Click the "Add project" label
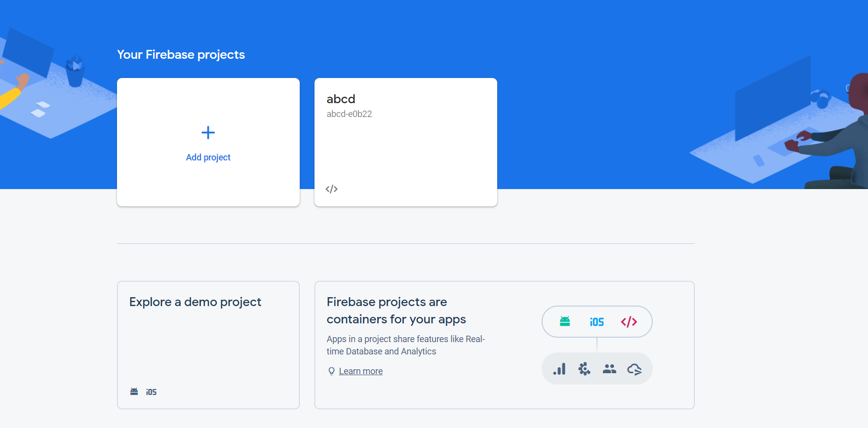 tap(208, 157)
